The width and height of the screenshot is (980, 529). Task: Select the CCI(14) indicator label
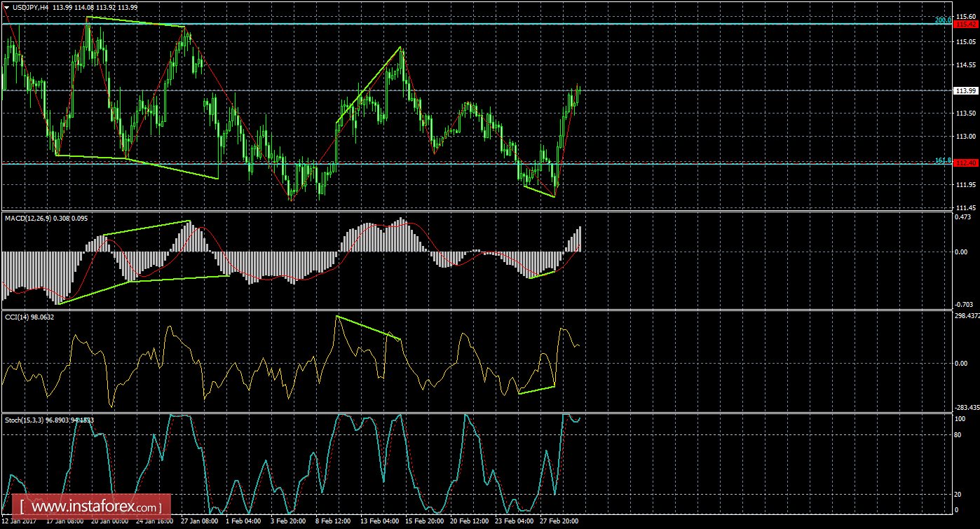[17, 317]
